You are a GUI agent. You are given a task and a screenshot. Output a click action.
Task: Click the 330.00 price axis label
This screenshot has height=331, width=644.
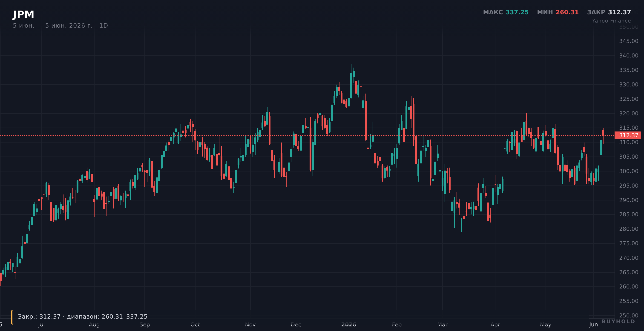pos(629,84)
